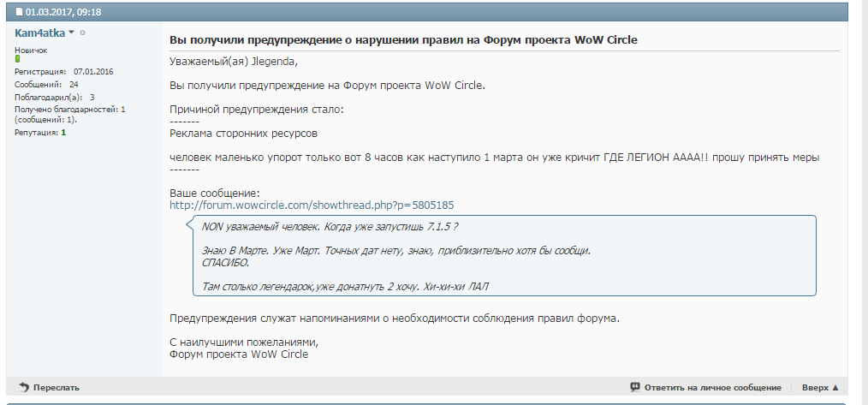Open the Kam4atka user profile link
Viewport: 868px width, 405px height.
[39, 33]
